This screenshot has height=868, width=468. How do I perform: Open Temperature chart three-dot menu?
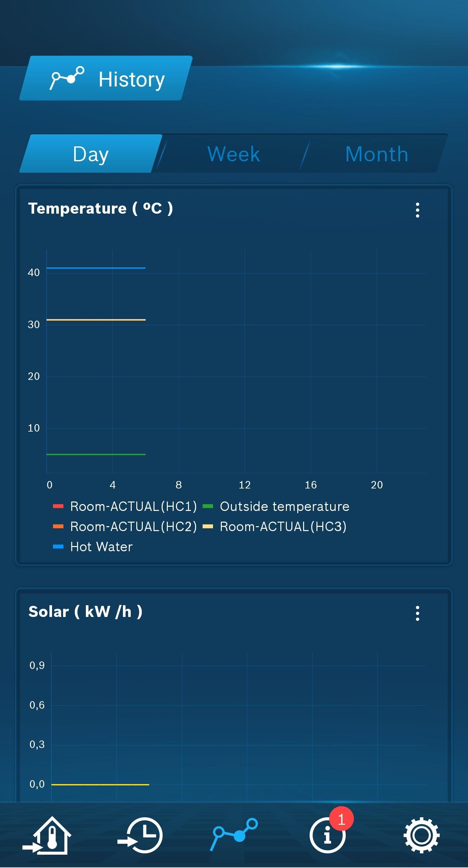(x=418, y=210)
